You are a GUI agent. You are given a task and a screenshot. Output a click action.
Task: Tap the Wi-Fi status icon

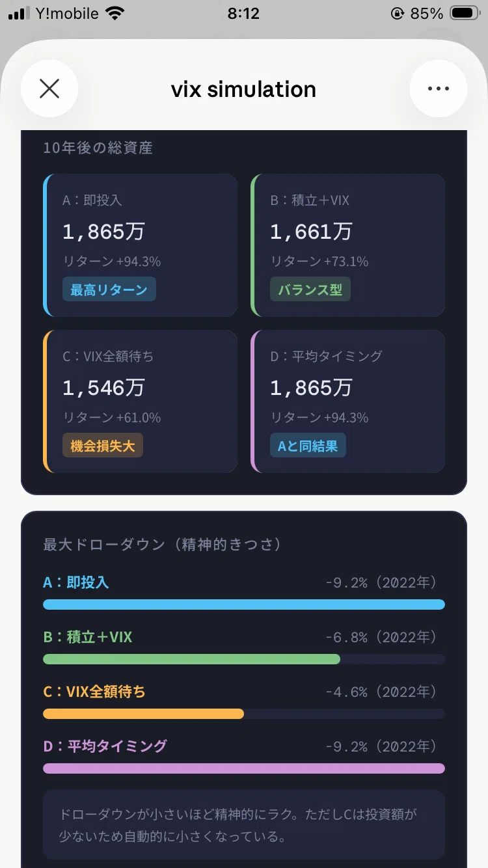click(115, 14)
